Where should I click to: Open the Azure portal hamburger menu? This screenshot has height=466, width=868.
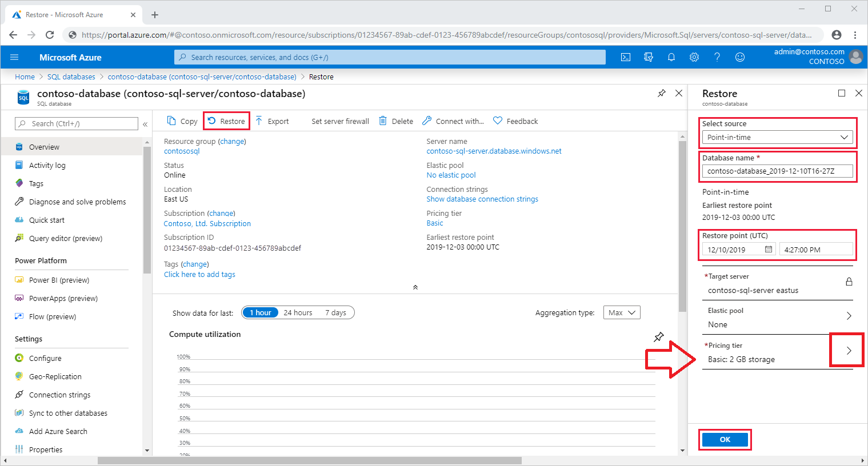[x=14, y=57]
